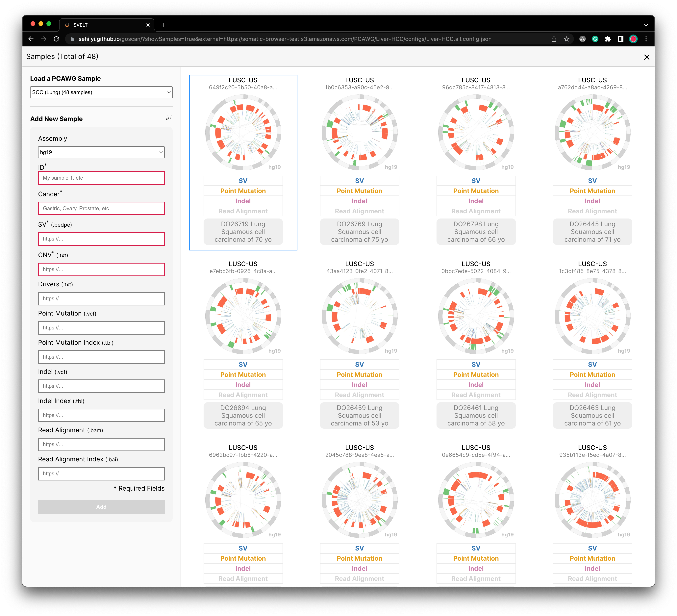The image size is (677, 616).
Task: Select the circos thumbnail of sample a762dd44
Action: click(x=592, y=133)
